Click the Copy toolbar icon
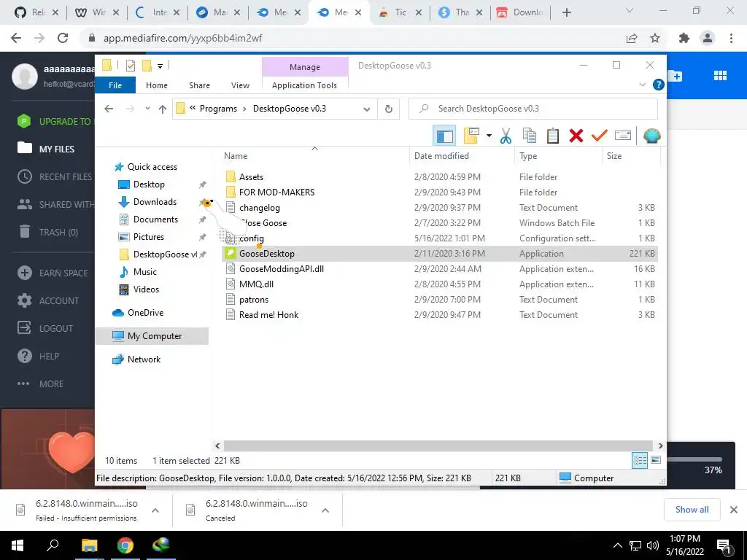The width and height of the screenshot is (747, 560). tap(530, 136)
